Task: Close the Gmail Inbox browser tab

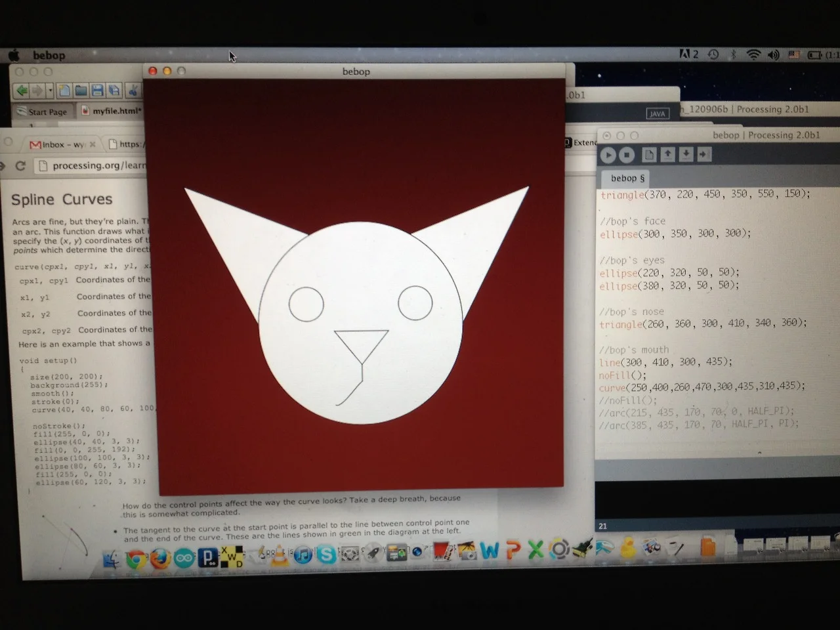Action: pyautogui.click(x=93, y=144)
